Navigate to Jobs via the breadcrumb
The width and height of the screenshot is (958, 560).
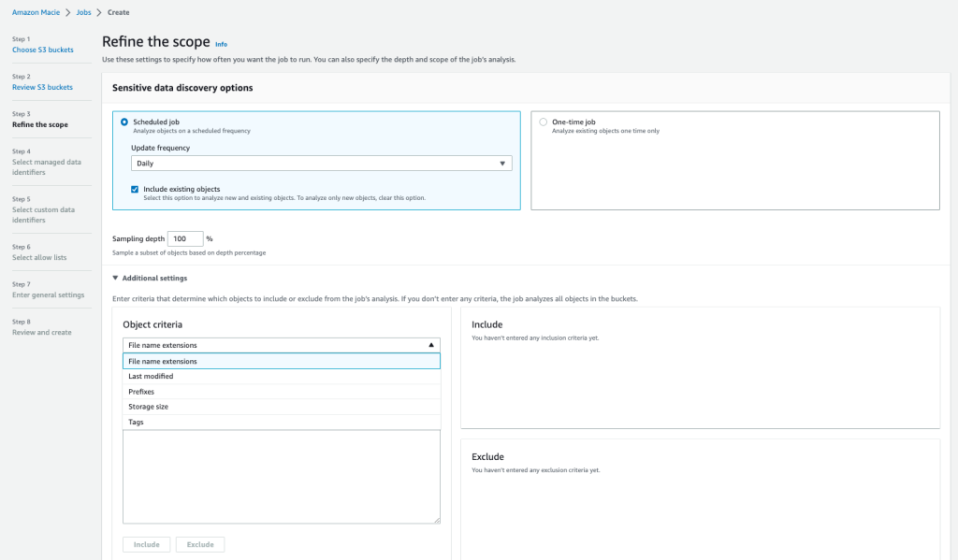click(83, 12)
